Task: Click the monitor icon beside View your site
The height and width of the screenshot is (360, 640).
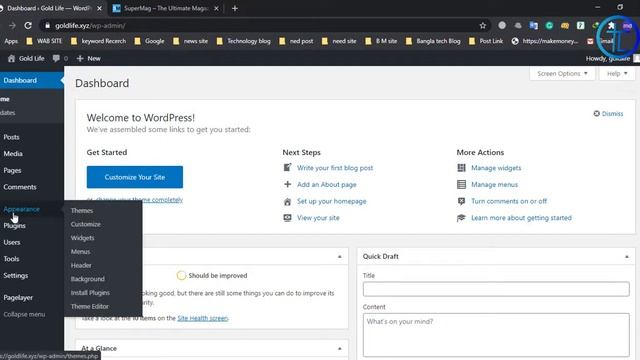Action: [287, 218]
